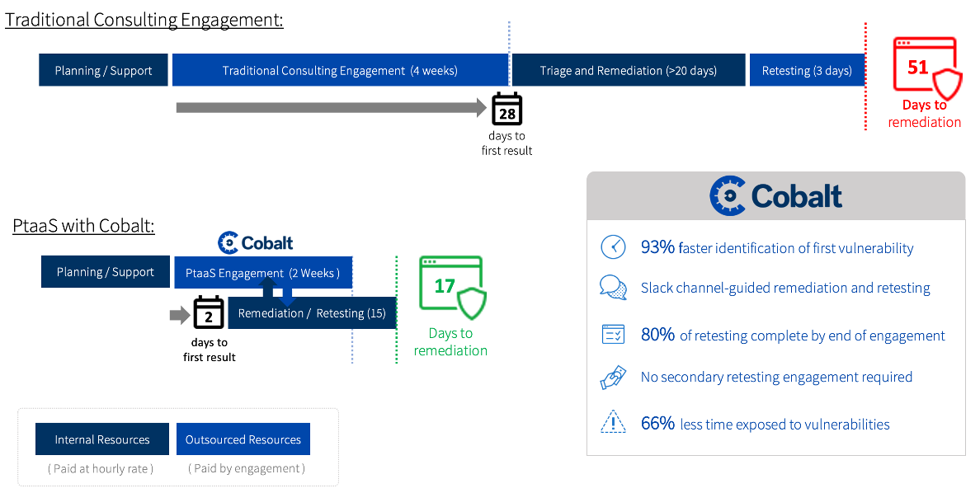Click the calendar icon showing 2
The image size is (980, 493).
point(209,314)
